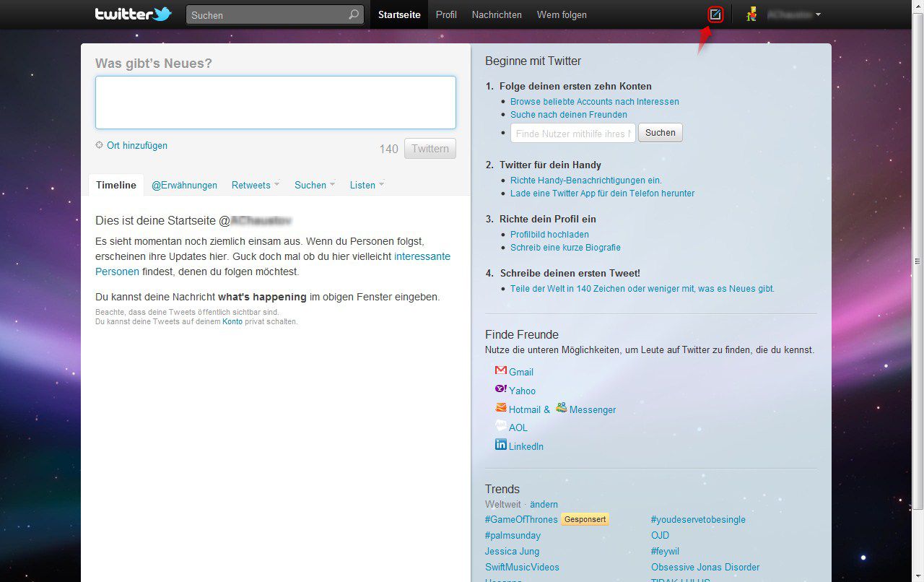Select the Timeline tab
The image size is (924, 582).
coord(116,185)
